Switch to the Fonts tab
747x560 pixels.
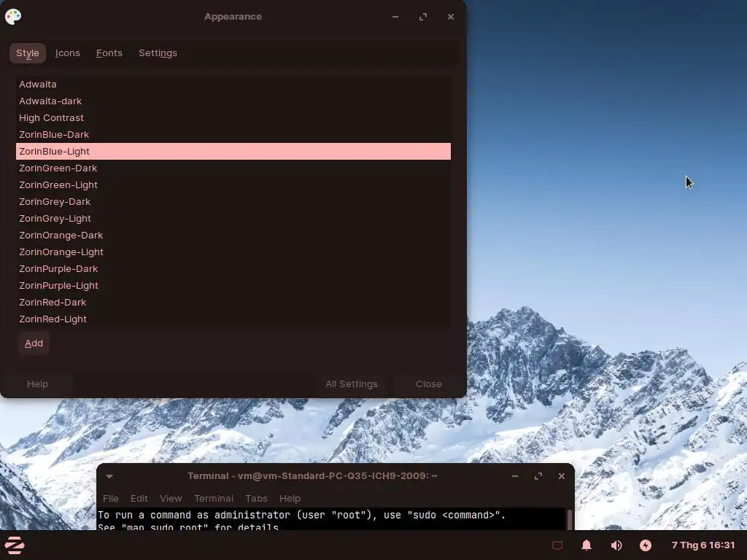(109, 52)
